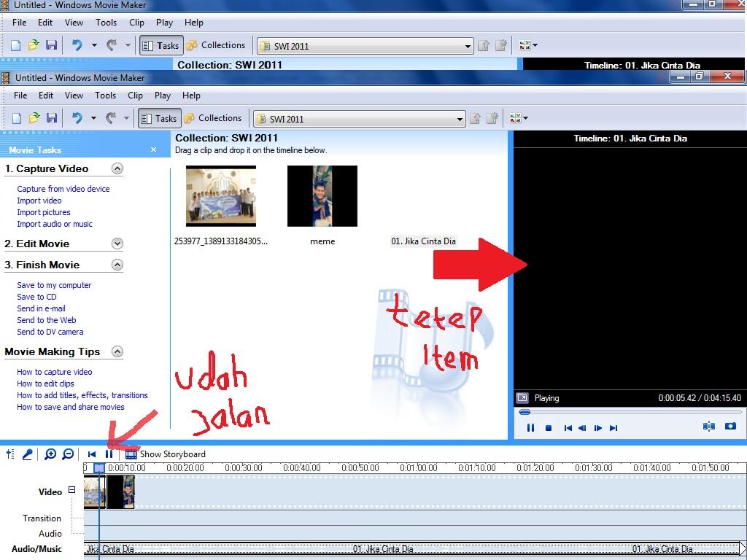Click Next Frame button in preview monitor

coord(598,427)
